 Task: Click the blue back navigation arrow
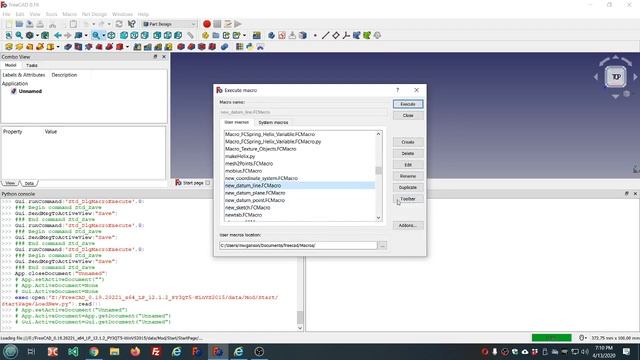pyautogui.click(x=58, y=36)
